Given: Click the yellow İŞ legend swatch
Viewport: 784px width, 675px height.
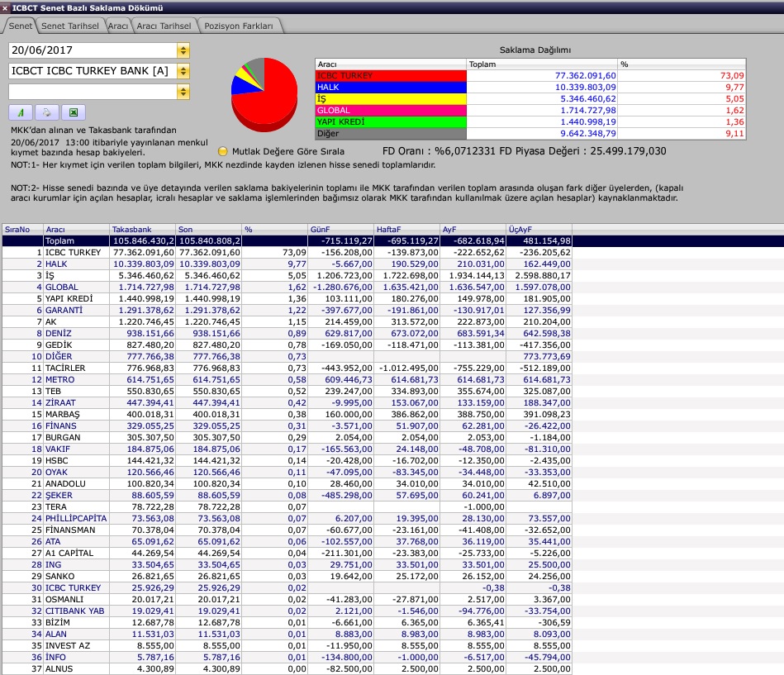Looking at the screenshot, I should [x=391, y=98].
